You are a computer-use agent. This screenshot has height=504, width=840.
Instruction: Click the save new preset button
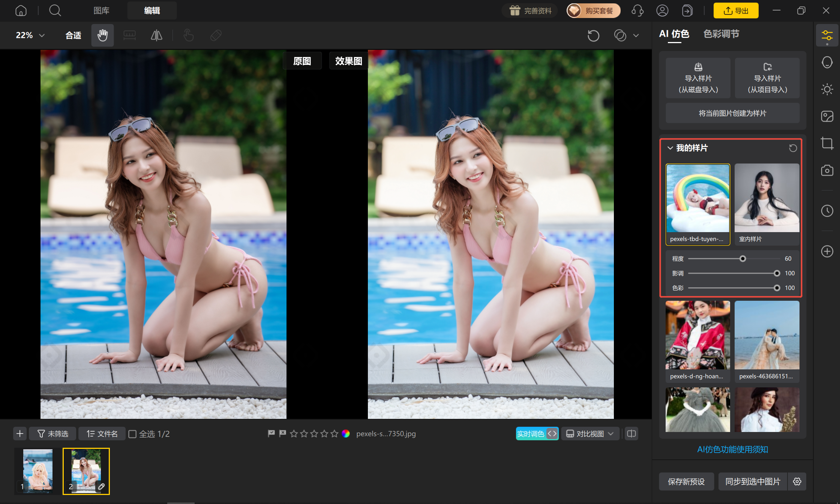[686, 481]
